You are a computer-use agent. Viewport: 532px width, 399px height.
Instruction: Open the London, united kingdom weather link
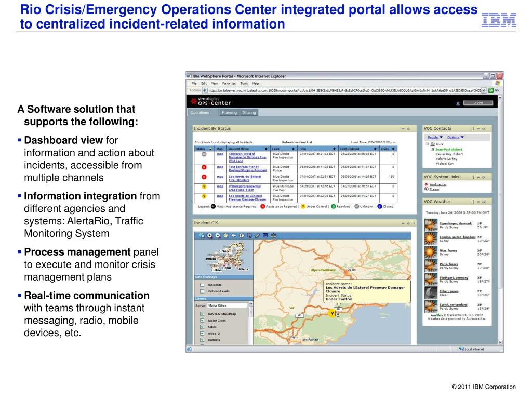(x=457, y=237)
